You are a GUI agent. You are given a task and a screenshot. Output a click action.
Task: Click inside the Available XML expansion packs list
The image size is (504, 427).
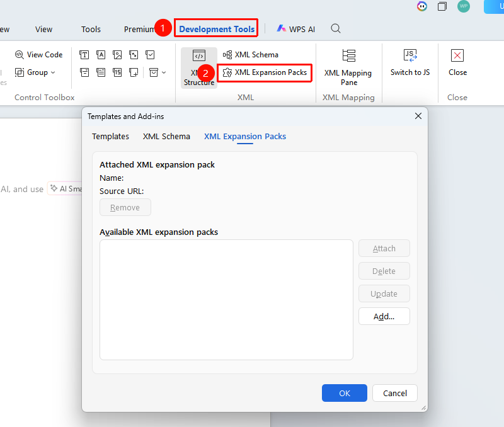pyautogui.click(x=226, y=300)
